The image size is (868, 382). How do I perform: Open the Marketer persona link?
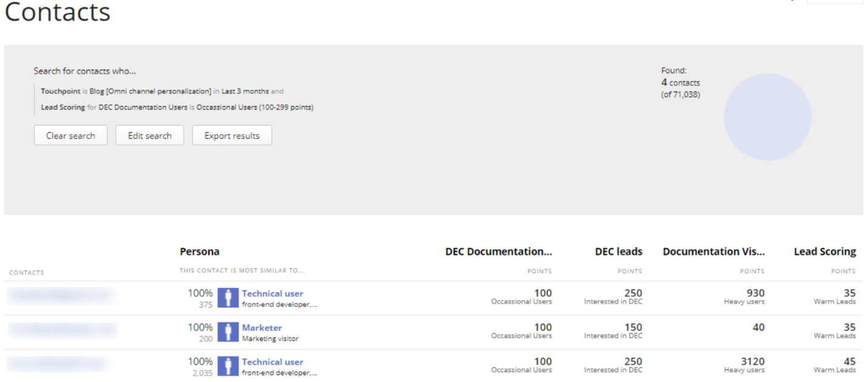pos(262,327)
